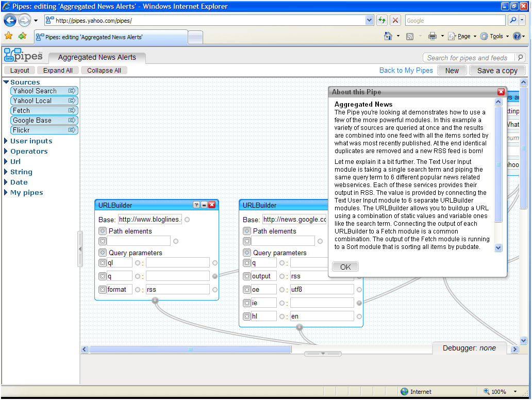This screenshot has height=400, width=532.
Task: Click output terminal below bloglines URLBuilder
Action: 155,300
